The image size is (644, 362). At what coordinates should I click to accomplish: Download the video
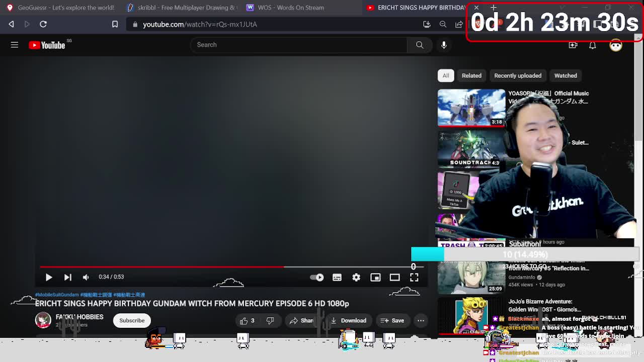pos(348,320)
